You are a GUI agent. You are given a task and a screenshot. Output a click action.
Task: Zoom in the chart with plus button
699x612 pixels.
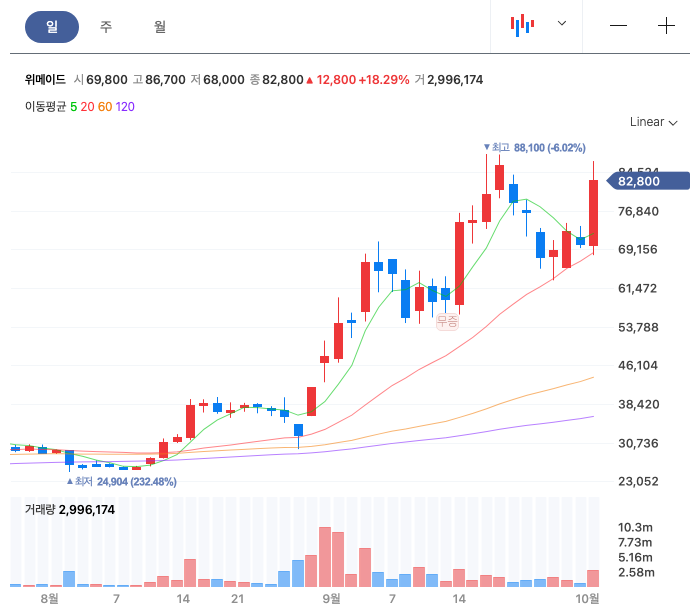coord(666,25)
